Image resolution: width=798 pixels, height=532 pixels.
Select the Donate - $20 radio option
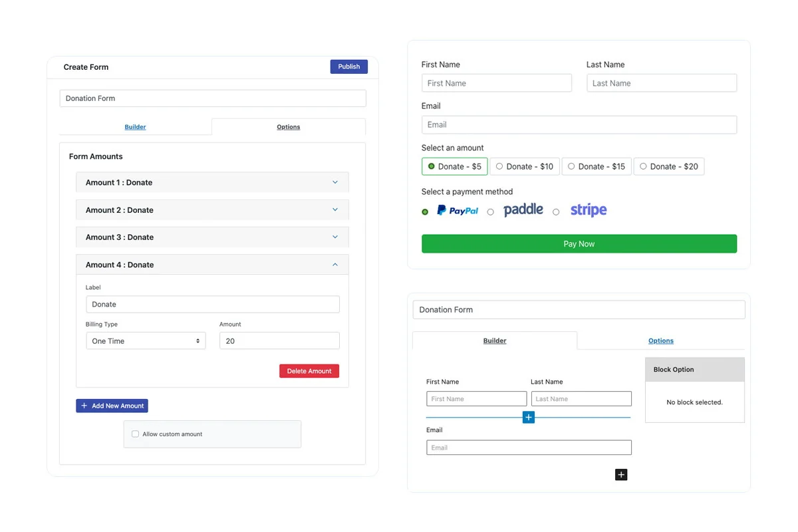pos(669,166)
